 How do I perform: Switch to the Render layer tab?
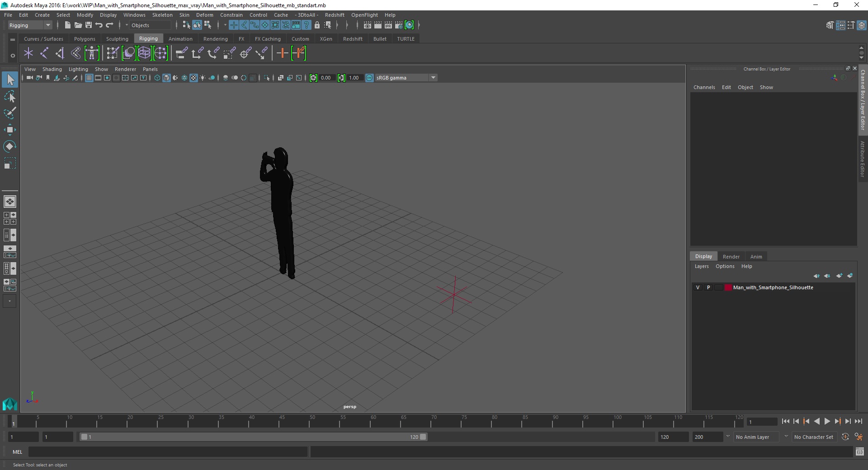coord(731,256)
